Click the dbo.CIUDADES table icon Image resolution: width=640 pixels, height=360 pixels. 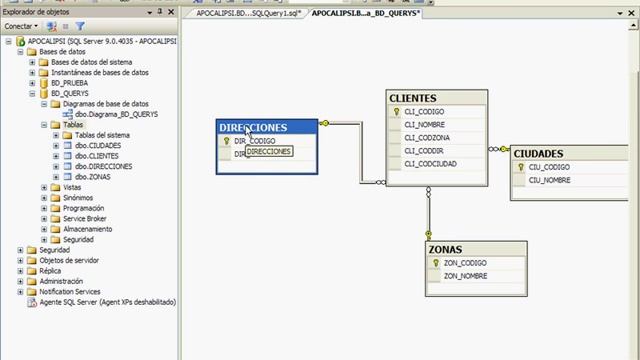[x=68, y=146]
